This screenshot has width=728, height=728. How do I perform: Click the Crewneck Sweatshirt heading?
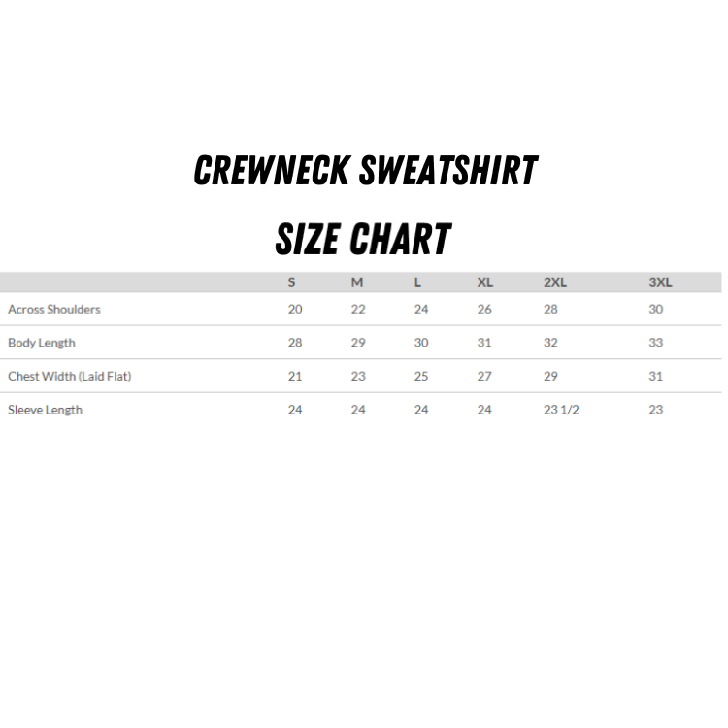(365, 171)
